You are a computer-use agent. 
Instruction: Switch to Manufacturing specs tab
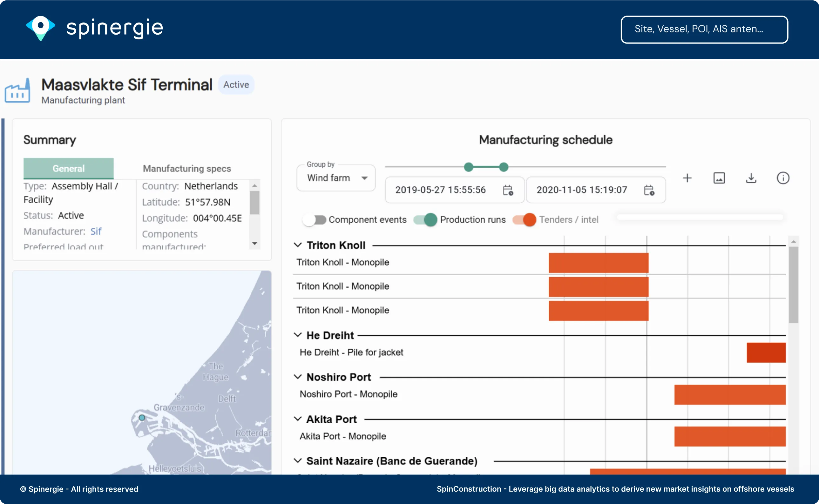point(187,168)
